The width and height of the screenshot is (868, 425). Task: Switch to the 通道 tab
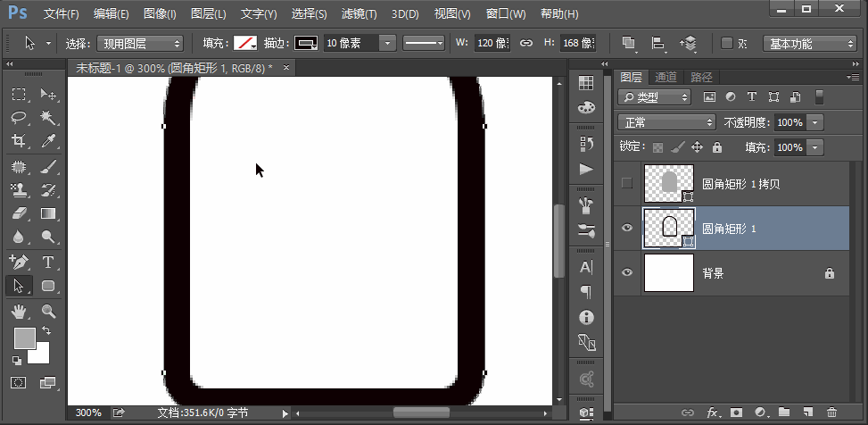tap(665, 77)
